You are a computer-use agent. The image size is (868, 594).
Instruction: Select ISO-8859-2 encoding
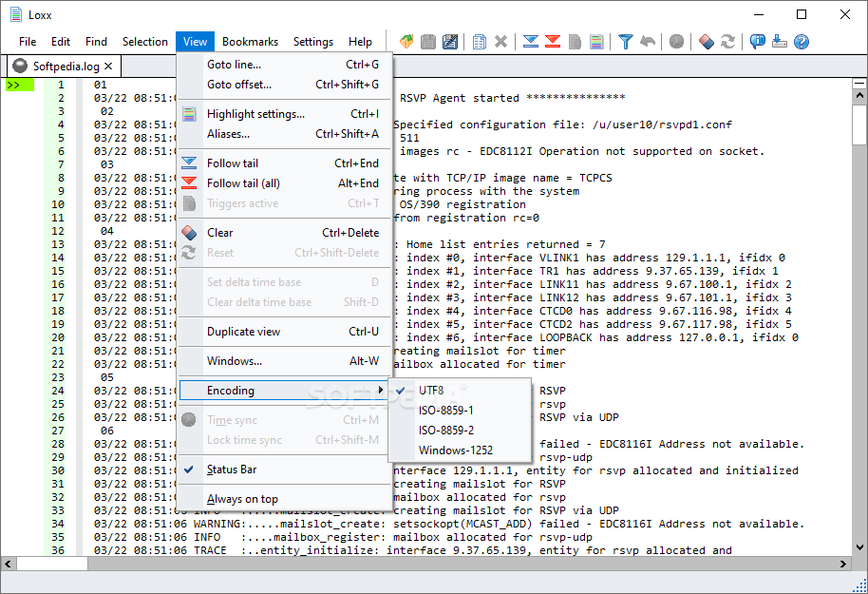point(460,430)
